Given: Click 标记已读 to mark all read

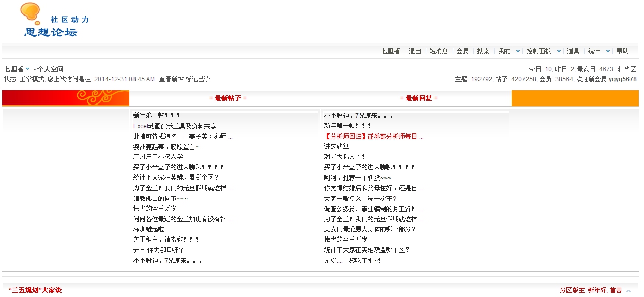Looking at the screenshot, I should pos(198,79).
